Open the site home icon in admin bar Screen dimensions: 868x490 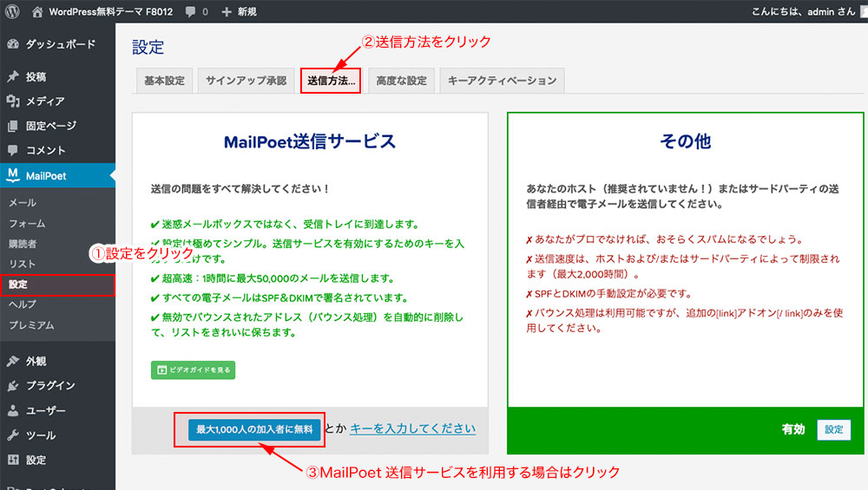[x=37, y=11]
